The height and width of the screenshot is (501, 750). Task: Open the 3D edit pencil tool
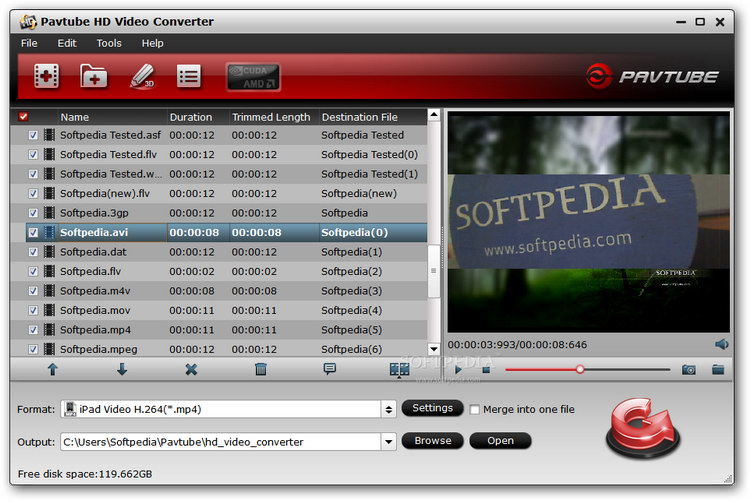tap(142, 76)
